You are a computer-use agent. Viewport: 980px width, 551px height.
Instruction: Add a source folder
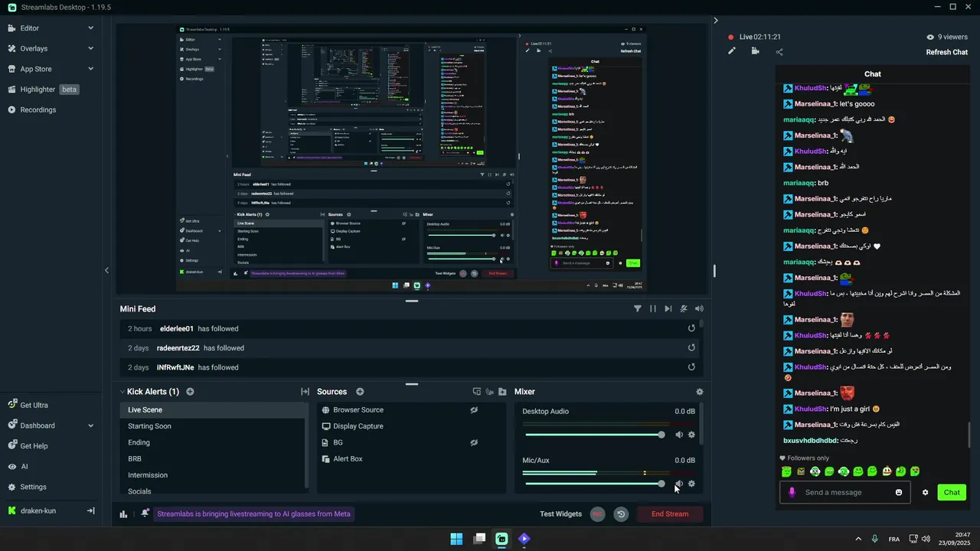coord(502,392)
